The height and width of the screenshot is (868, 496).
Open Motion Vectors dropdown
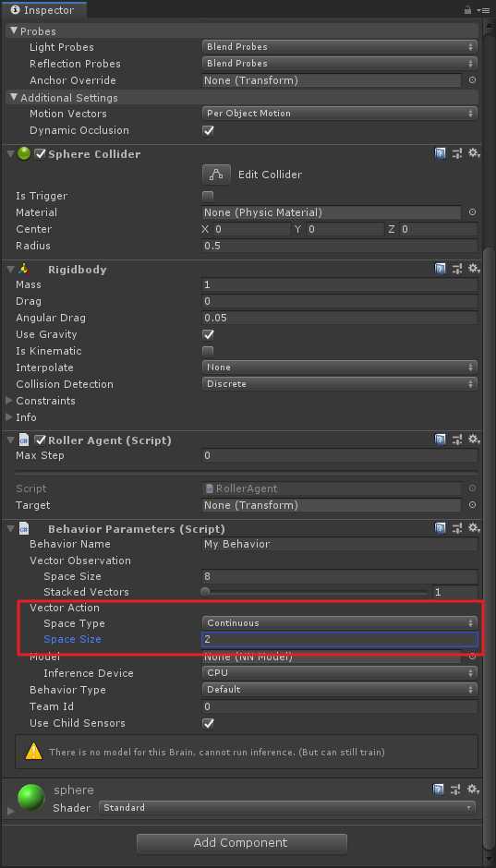tap(339, 114)
